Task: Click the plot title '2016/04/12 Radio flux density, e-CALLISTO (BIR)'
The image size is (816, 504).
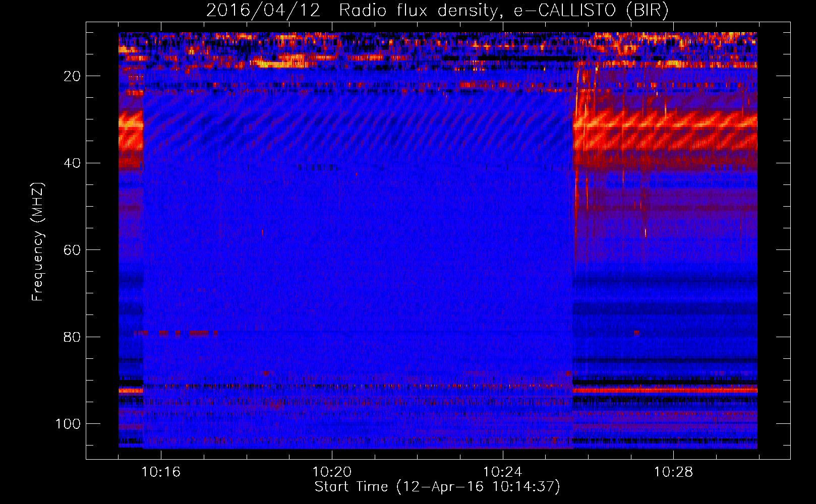Action: pyautogui.click(x=437, y=10)
